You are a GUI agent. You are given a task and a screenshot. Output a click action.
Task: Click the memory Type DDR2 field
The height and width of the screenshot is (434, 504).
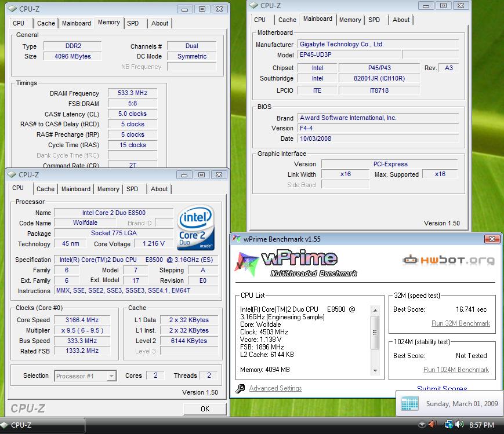click(x=72, y=46)
